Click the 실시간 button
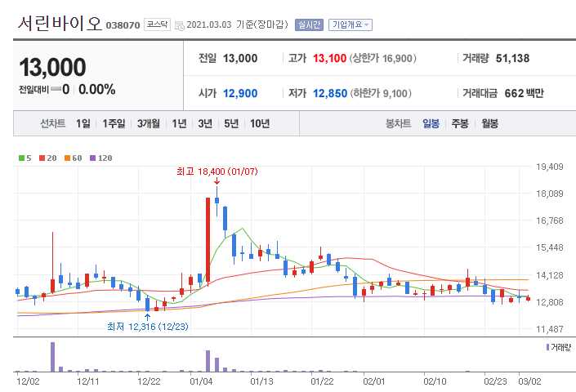This screenshot has width=576, height=392. coord(309,25)
